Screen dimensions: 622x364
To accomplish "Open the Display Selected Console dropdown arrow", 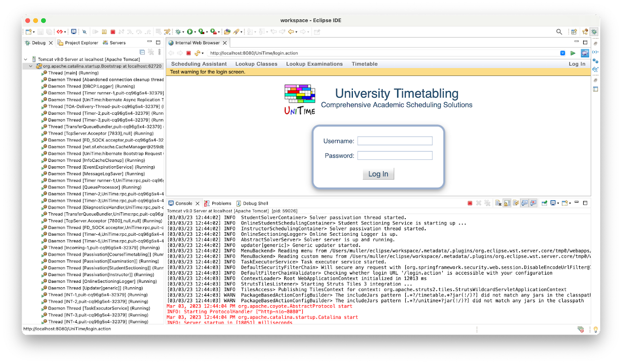I will pos(558,204).
